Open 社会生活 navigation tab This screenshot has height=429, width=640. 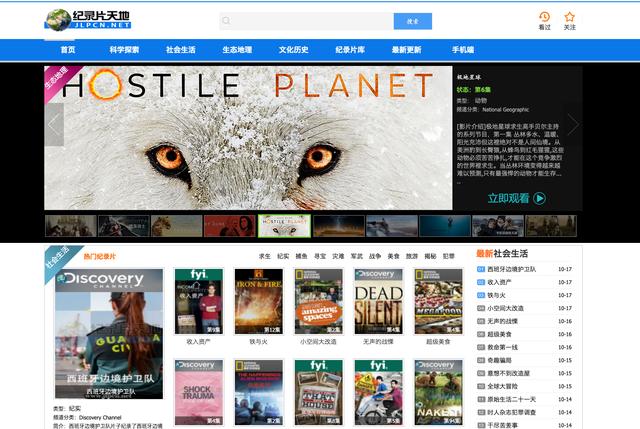pyautogui.click(x=180, y=50)
